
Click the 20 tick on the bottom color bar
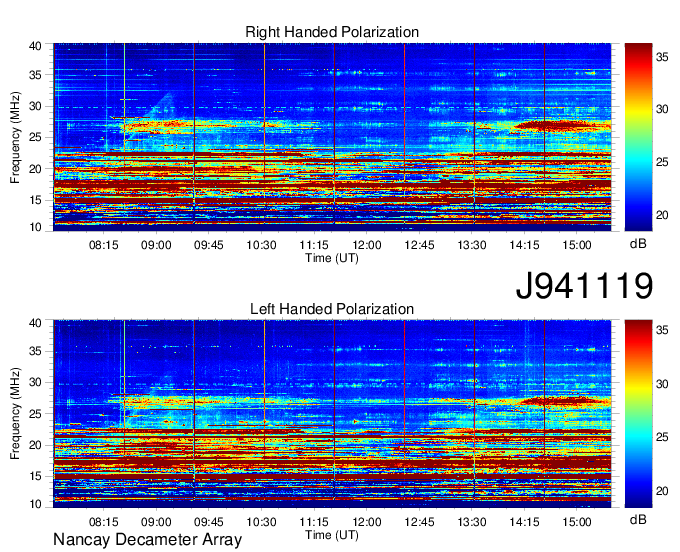pos(662,491)
